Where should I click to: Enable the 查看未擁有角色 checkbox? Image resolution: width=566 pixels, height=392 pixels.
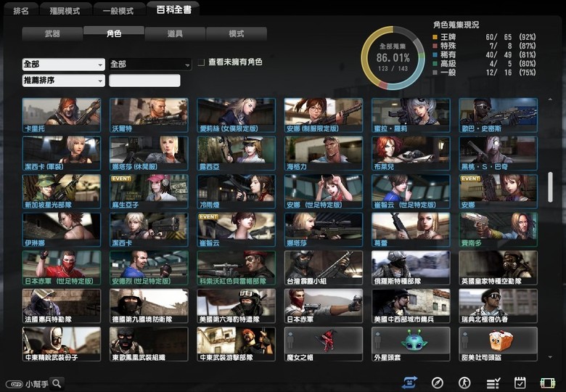pyautogui.click(x=201, y=62)
